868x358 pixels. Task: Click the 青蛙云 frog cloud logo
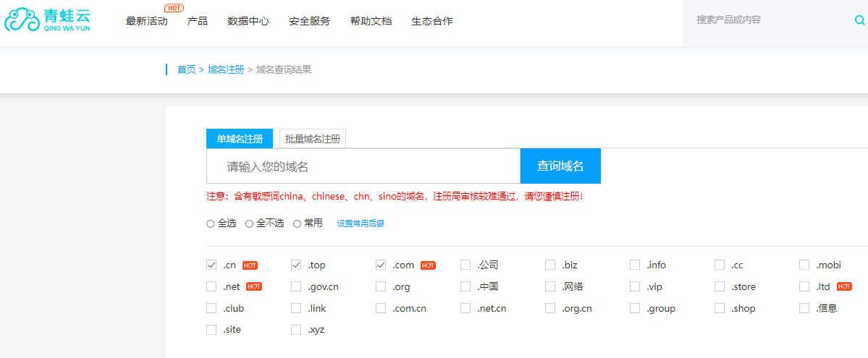tap(47, 20)
